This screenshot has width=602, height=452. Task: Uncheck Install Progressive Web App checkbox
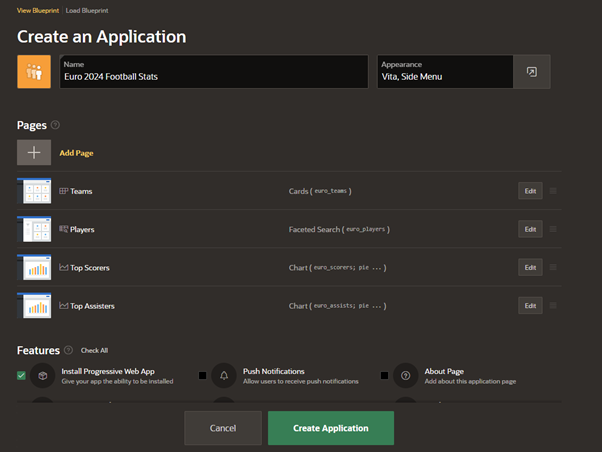coord(21,376)
